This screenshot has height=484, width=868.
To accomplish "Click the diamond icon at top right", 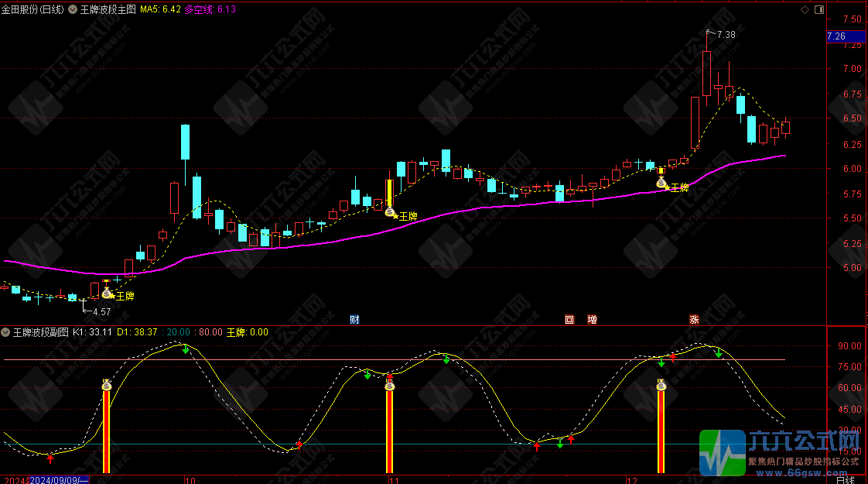I will tap(805, 9).
